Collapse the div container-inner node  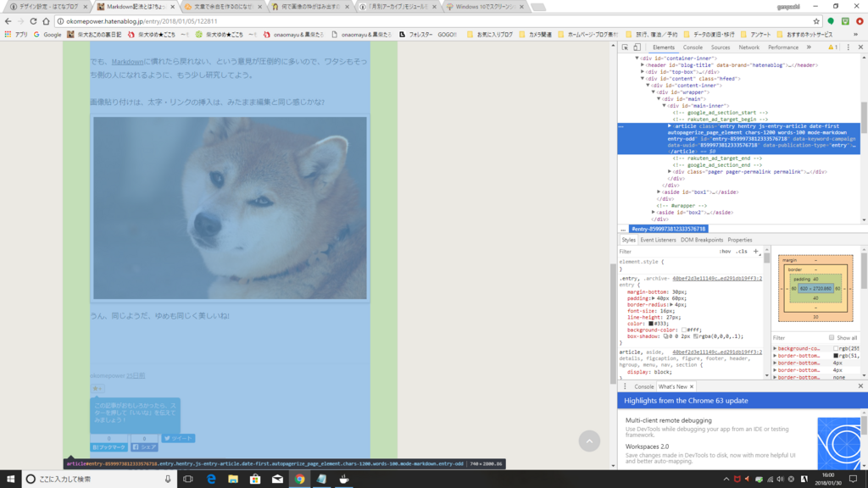[637, 58]
